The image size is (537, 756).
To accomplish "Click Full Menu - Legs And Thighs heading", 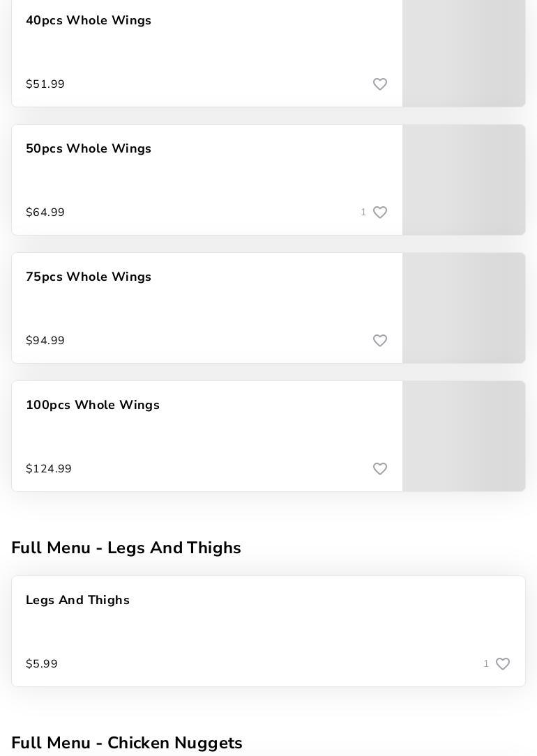I will coord(126,548).
